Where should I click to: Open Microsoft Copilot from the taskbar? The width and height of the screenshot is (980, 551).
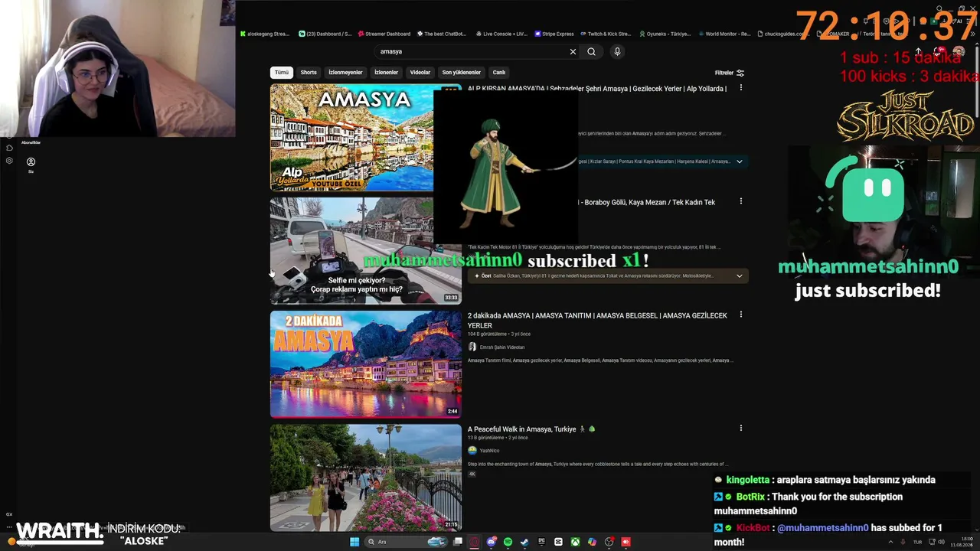[x=592, y=542]
